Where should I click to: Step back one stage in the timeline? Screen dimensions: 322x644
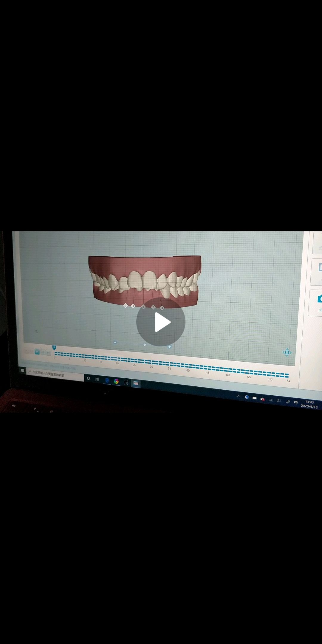click(32, 352)
